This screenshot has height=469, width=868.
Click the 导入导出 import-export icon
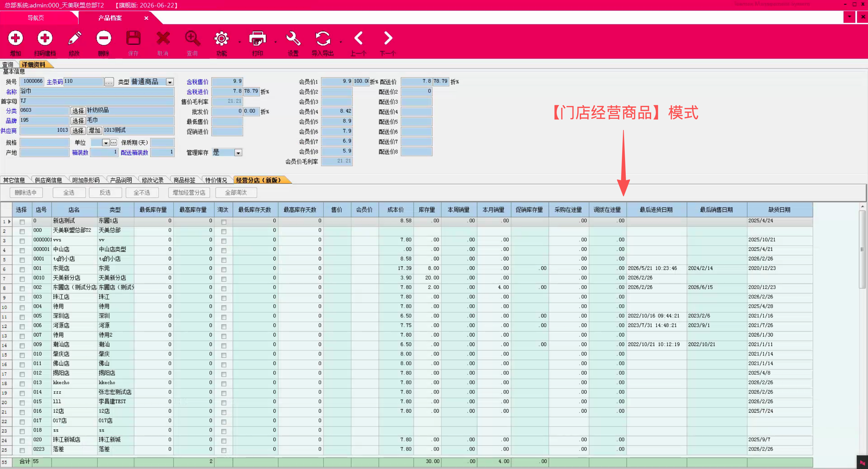tap(323, 38)
